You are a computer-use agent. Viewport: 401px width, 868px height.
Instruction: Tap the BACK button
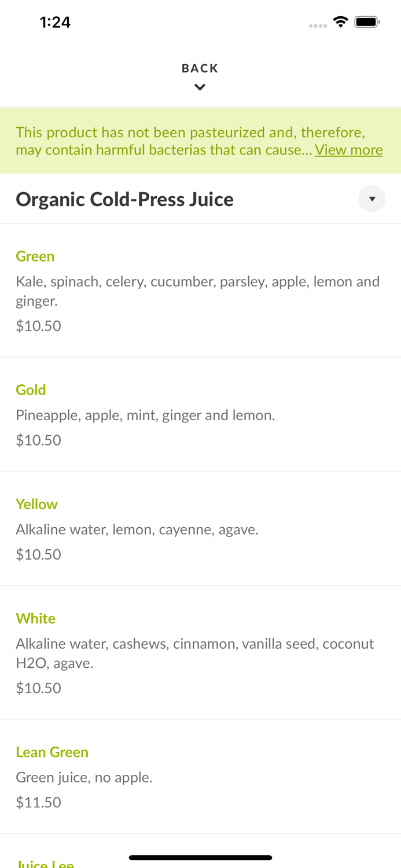point(200,68)
